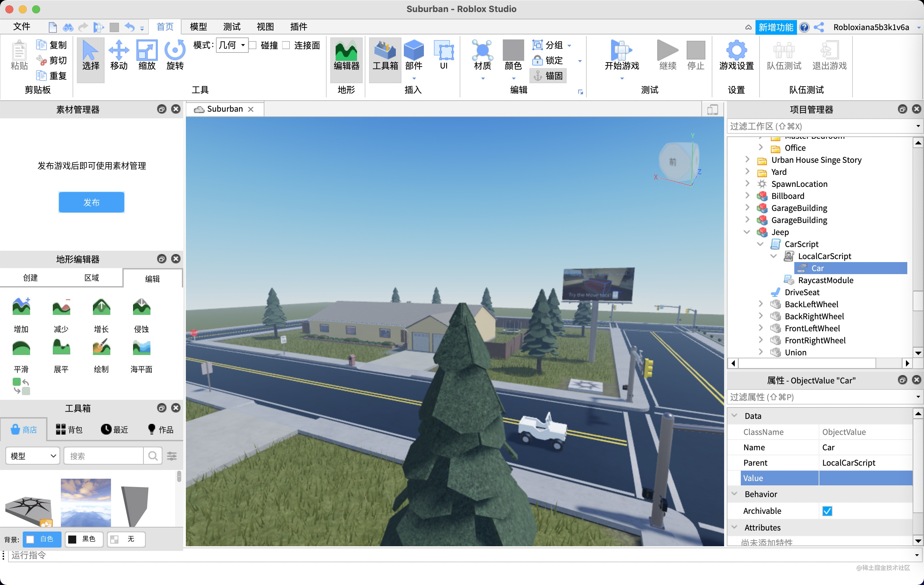Viewport: 924px width, 585px height.
Task: Open the 文件 menu
Action: pos(21,26)
